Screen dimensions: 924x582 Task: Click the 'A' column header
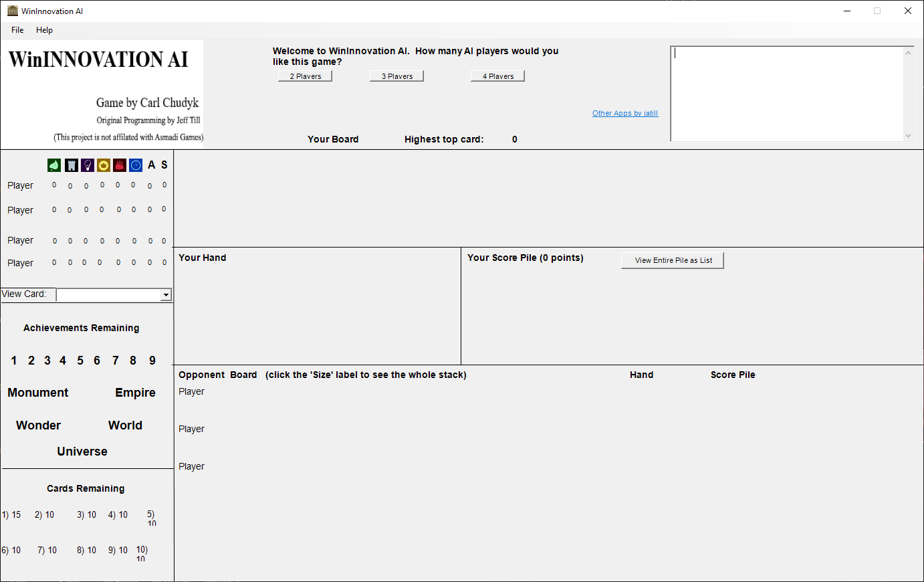152,165
